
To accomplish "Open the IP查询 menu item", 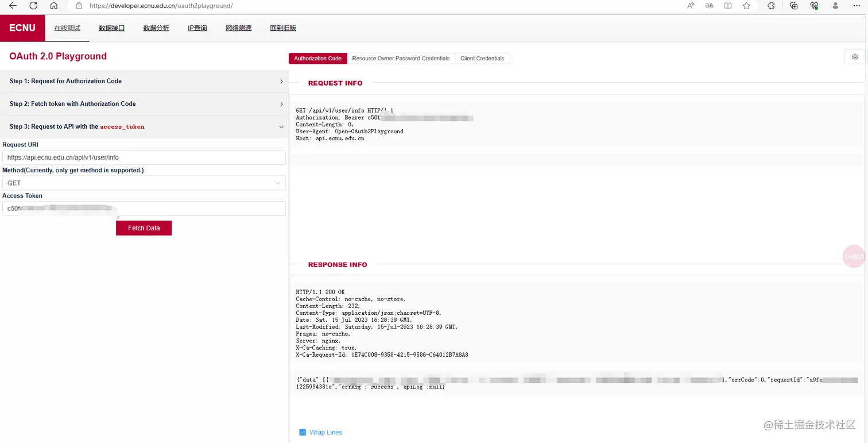I will pos(197,28).
